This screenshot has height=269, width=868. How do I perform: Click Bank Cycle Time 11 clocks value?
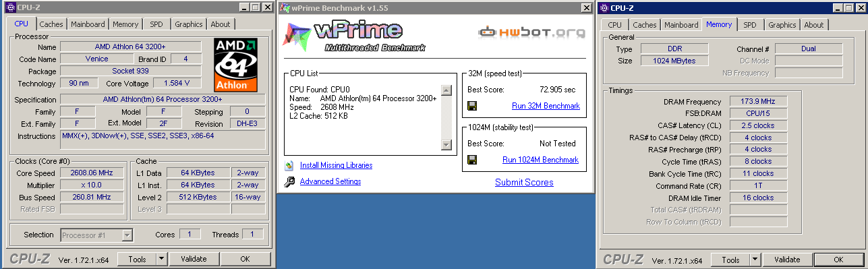(758, 174)
